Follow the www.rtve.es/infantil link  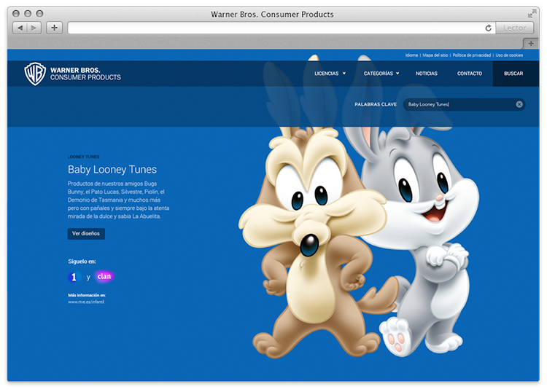tap(86, 301)
